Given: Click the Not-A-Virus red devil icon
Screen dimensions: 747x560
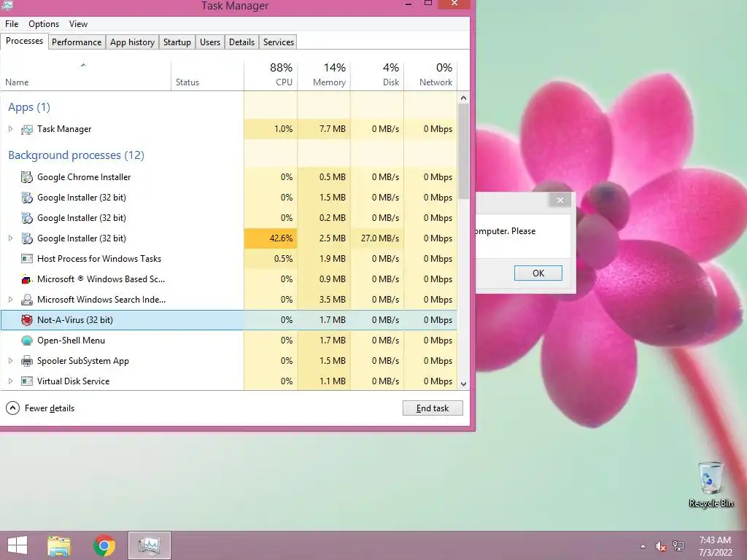Looking at the screenshot, I should point(27,320).
